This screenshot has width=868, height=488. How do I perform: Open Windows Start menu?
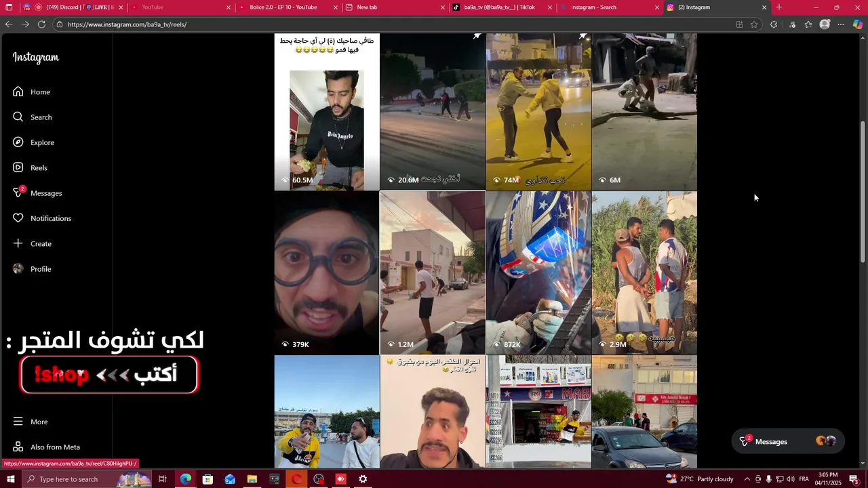10,479
